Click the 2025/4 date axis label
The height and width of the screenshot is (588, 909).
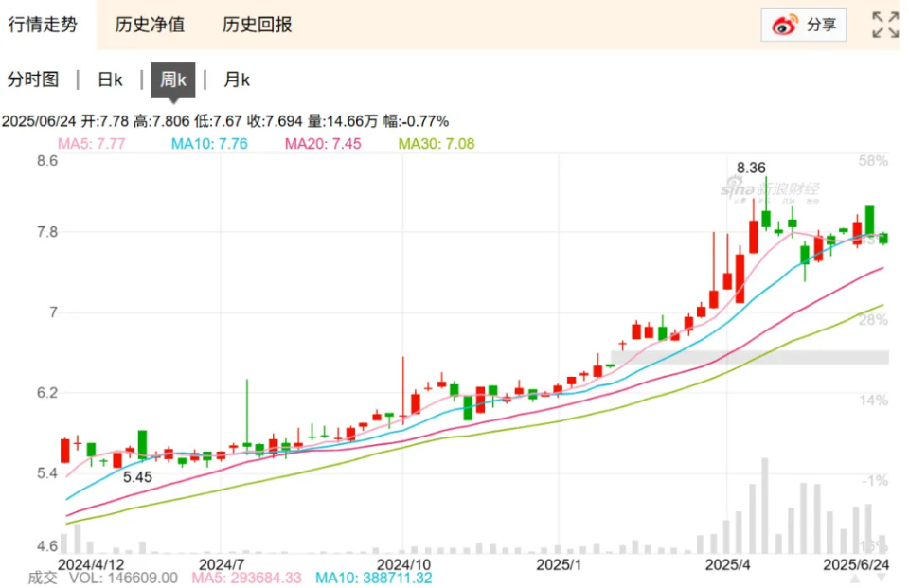click(727, 564)
